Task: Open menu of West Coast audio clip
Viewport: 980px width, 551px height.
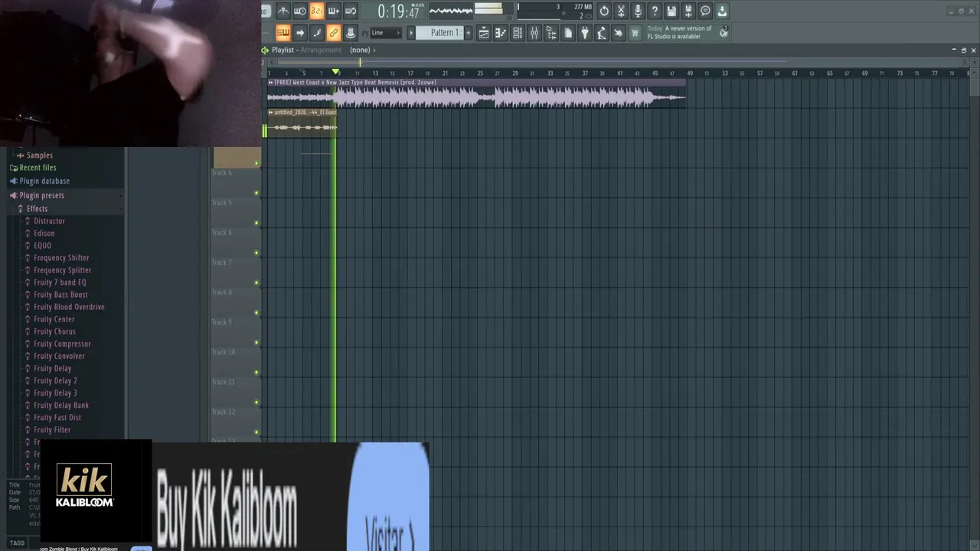Action: (x=270, y=82)
